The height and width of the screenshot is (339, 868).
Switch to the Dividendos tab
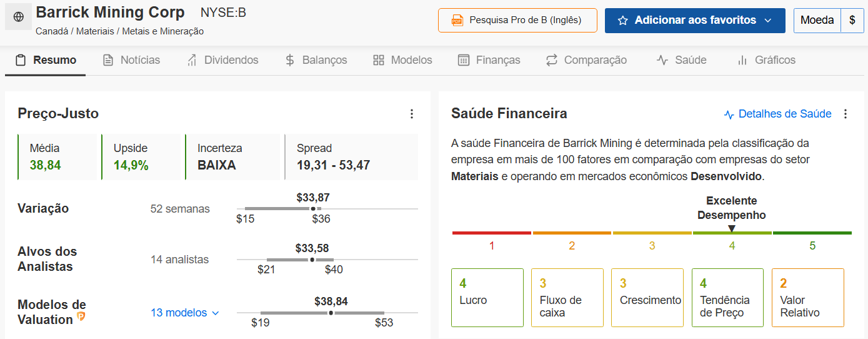pos(222,60)
